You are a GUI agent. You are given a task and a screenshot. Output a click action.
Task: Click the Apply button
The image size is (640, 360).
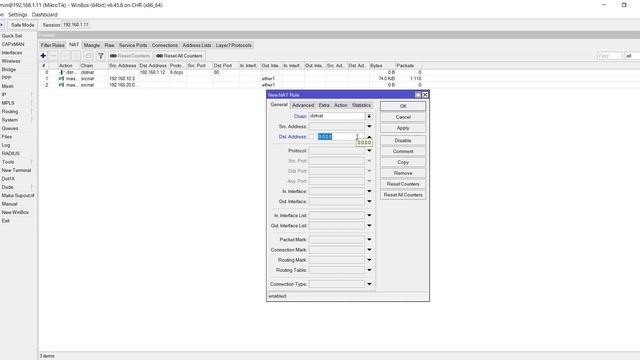[403, 128]
